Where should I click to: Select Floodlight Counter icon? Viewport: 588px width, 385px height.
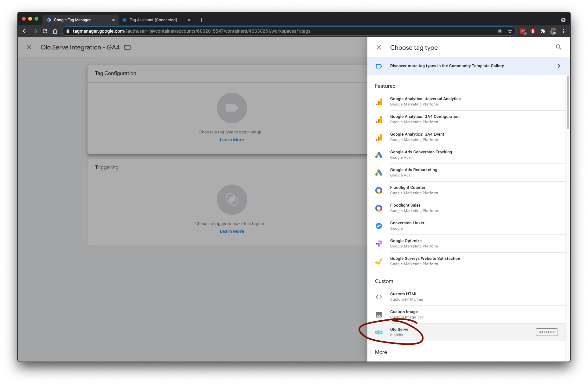tap(379, 190)
